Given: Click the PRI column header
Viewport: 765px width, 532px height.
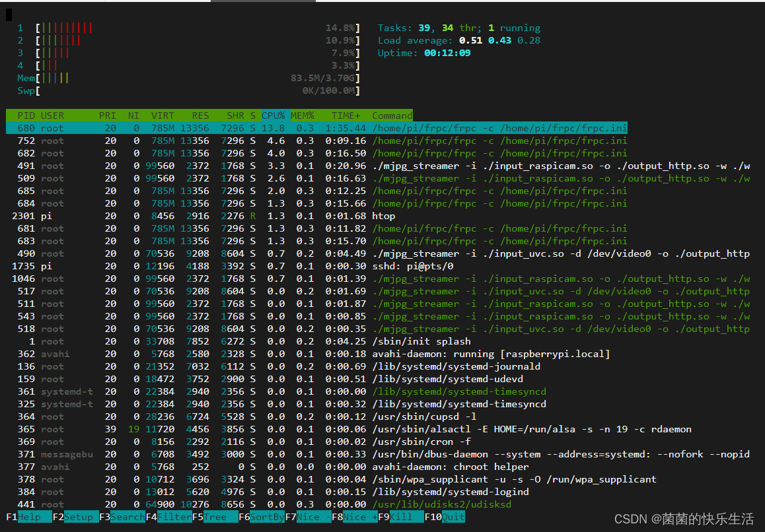Looking at the screenshot, I should 107,116.
